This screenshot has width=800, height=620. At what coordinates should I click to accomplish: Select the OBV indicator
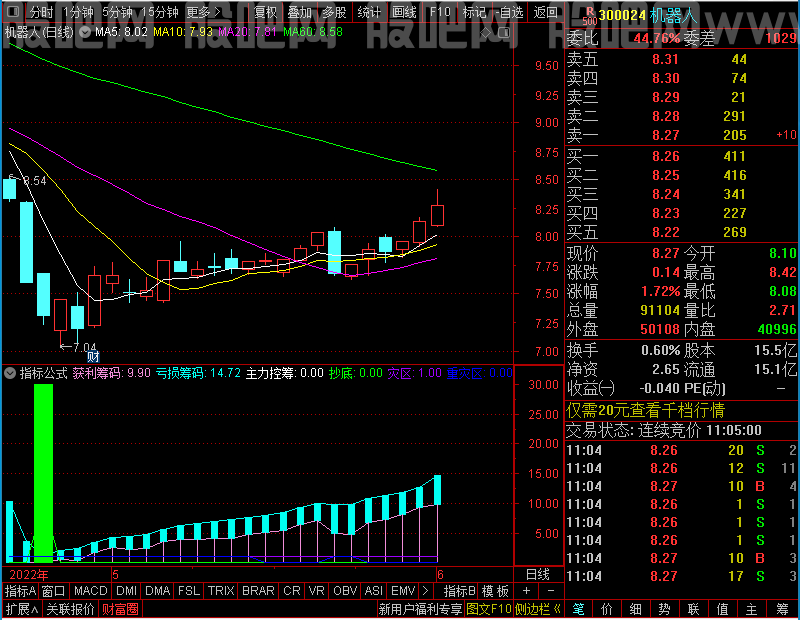[344, 591]
